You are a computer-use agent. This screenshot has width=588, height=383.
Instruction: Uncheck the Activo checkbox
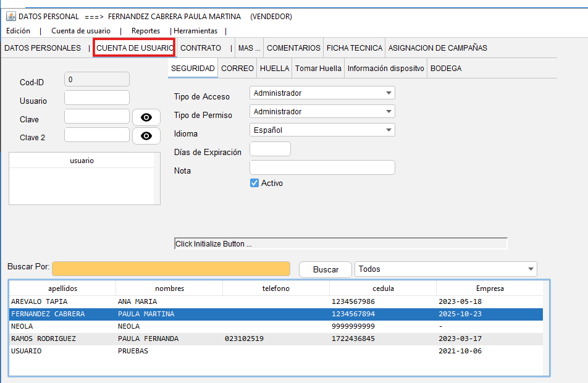[254, 183]
